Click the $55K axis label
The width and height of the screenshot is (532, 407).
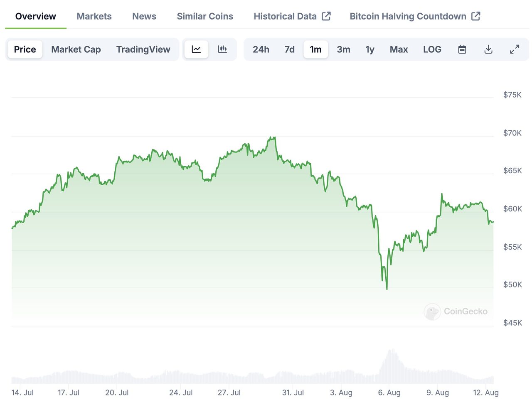click(x=512, y=247)
